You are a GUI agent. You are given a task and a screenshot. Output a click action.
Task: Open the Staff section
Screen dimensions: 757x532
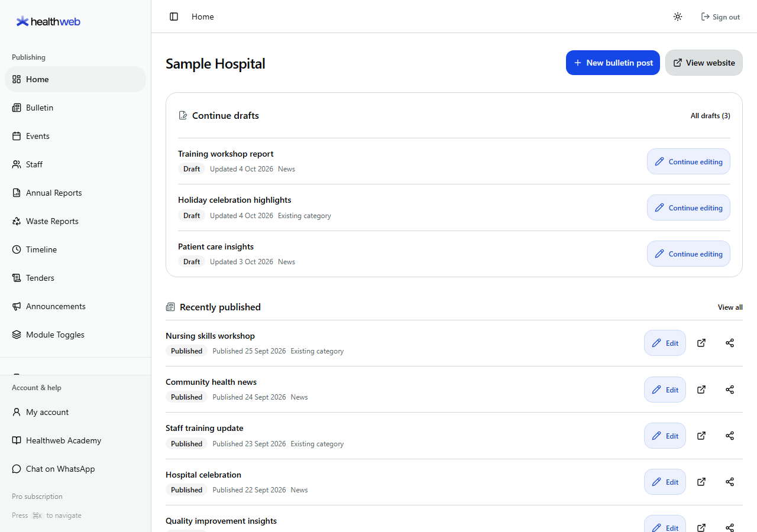click(x=75, y=164)
